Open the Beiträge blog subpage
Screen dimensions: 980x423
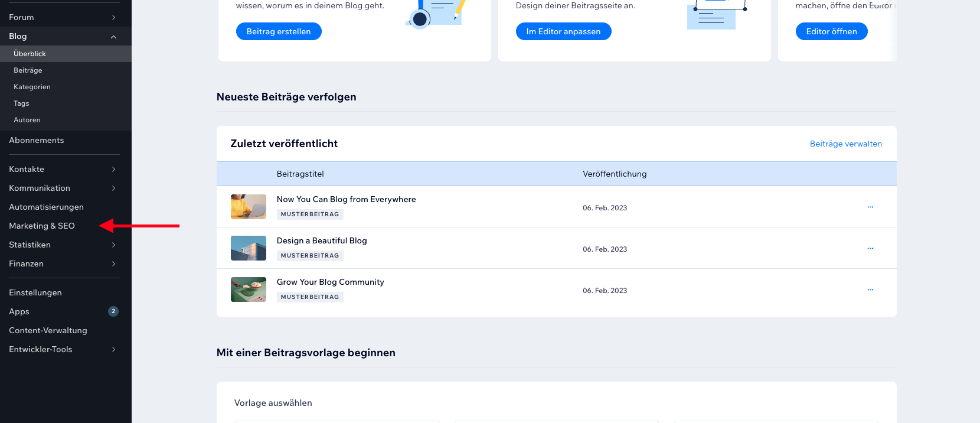[28, 70]
